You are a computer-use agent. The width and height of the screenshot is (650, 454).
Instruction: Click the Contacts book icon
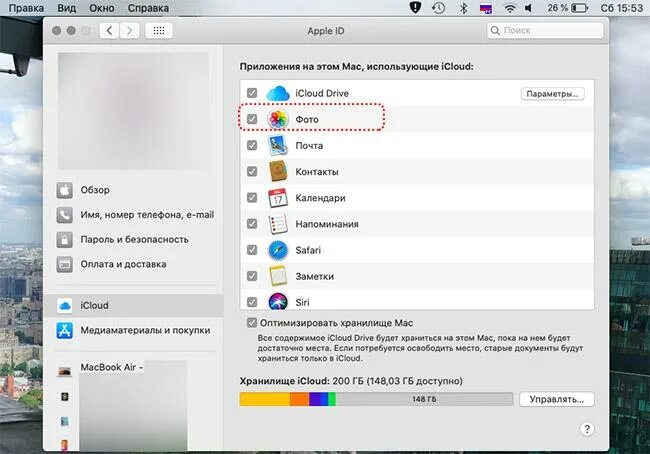[x=278, y=172]
